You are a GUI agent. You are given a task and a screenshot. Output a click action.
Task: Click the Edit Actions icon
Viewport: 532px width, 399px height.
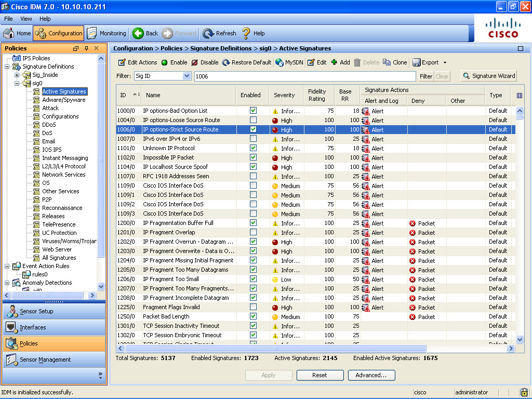tap(122, 62)
